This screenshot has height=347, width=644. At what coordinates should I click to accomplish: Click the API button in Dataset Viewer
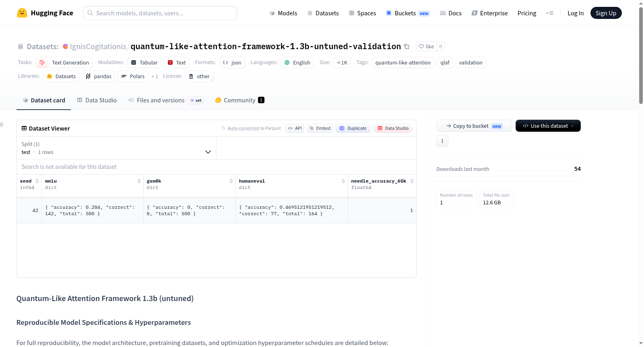coord(295,128)
